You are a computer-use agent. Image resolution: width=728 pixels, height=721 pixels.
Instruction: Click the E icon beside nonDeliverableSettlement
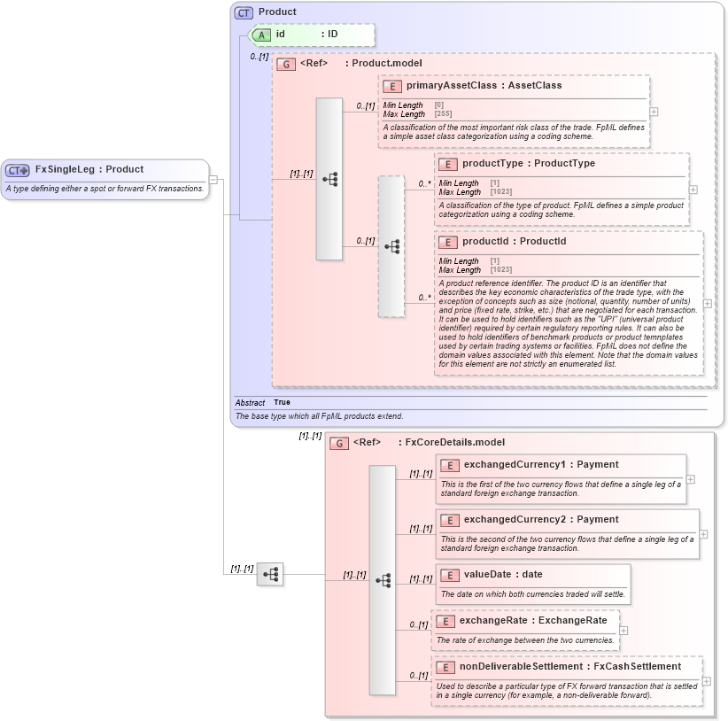tap(446, 666)
